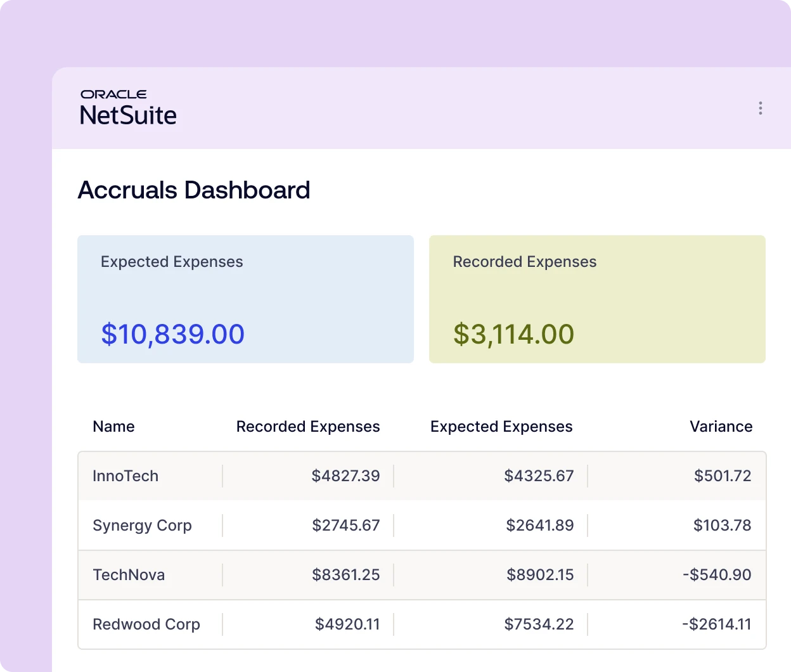Sort by Recorded Expenses column header
The width and height of the screenshot is (791, 672).
coord(307,427)
